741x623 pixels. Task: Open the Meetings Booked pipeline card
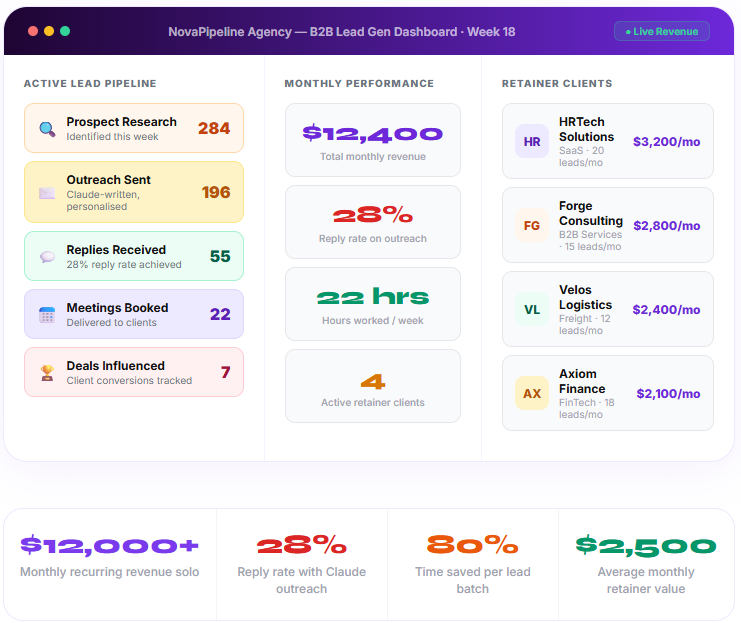click(134, 314)
